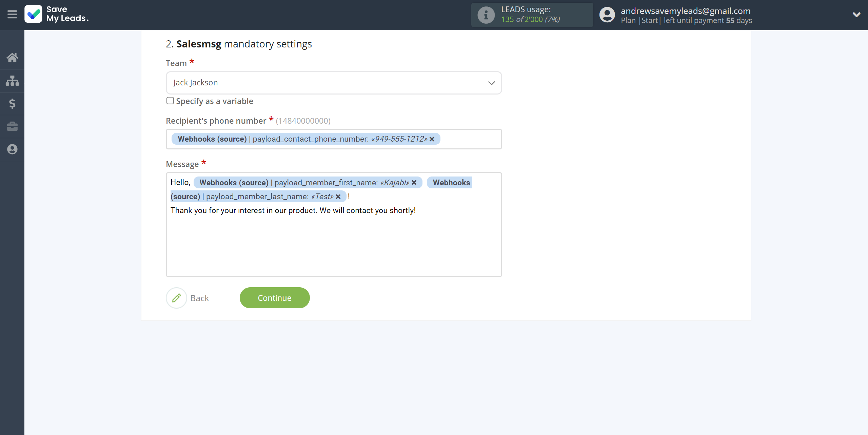Click the Recipient's phone number field
868x435 pixels.
(x=334, y=139)
